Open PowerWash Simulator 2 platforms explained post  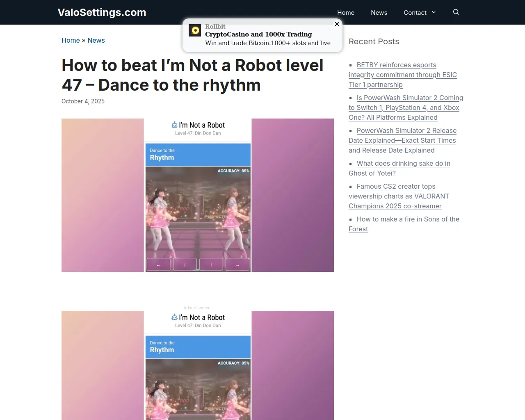pyautogui.click(x=406, y=107)
